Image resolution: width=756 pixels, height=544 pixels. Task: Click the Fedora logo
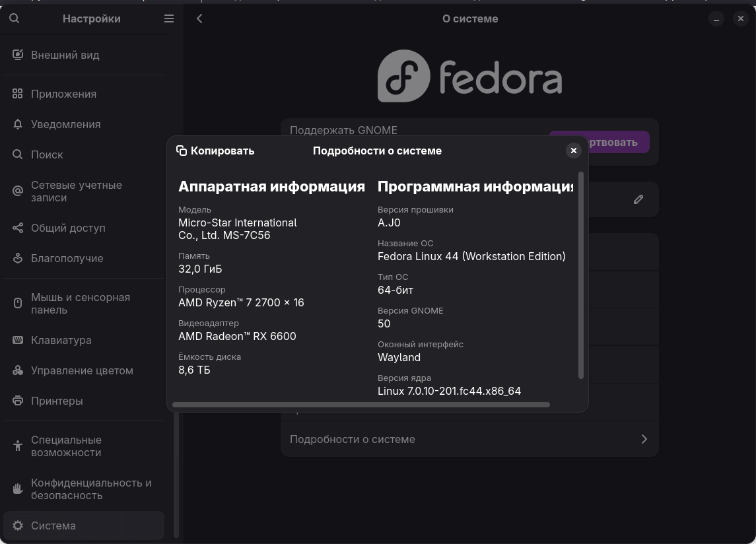[x=469, y=76]
